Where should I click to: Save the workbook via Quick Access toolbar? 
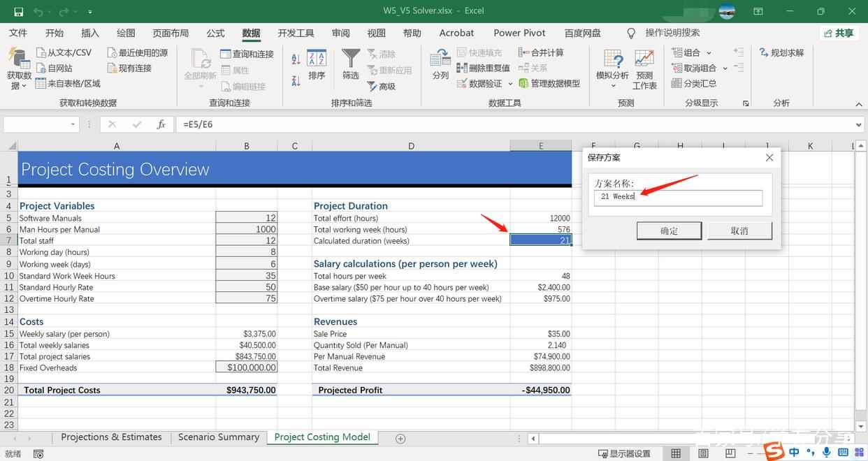18,11
